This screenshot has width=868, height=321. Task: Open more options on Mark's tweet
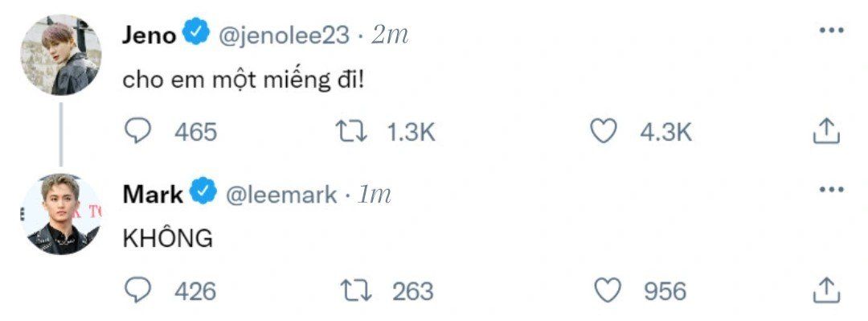pyautogui.click(x=832, y=190)
